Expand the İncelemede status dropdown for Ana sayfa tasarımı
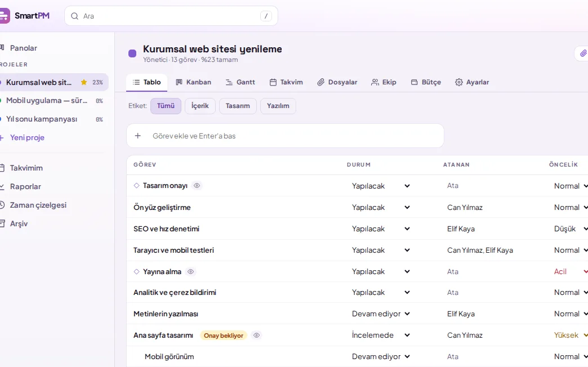Viewport: 588px width, 367px height. (381, 335)
